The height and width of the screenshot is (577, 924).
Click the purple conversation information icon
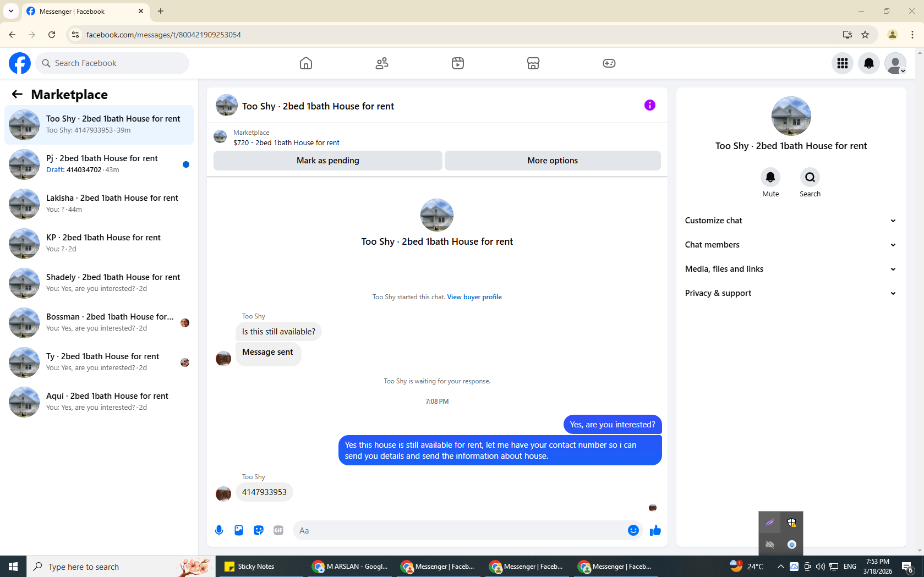coord(650,105)
